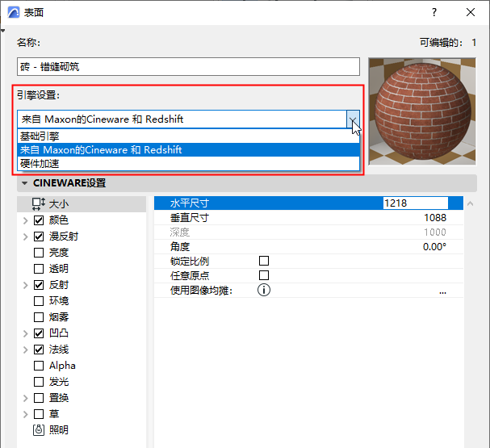
Task: Open help with the question mark button
Action: [x=434, y=12]
